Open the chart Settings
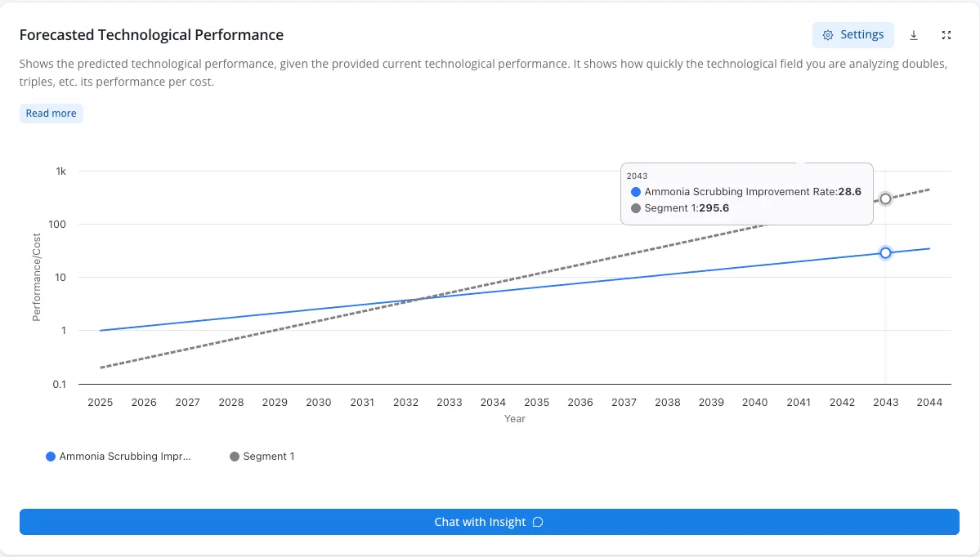 tap(853, 35)
